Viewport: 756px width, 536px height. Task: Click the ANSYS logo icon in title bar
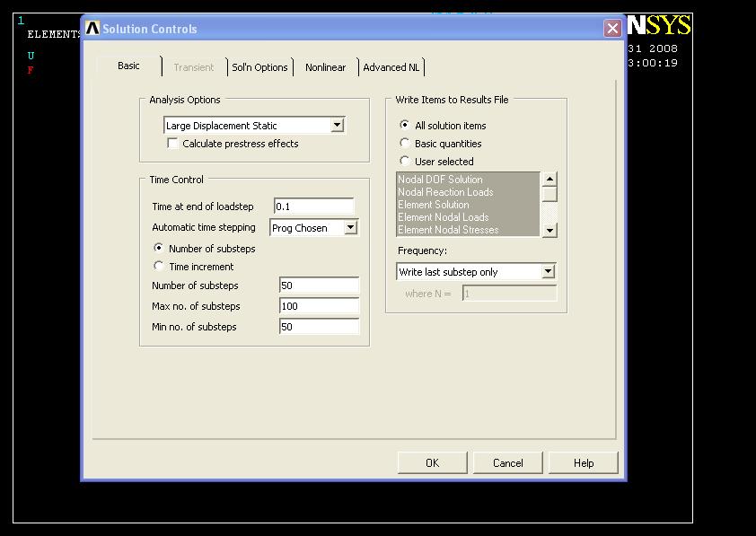pyautogui.click(x=92, y=29)
